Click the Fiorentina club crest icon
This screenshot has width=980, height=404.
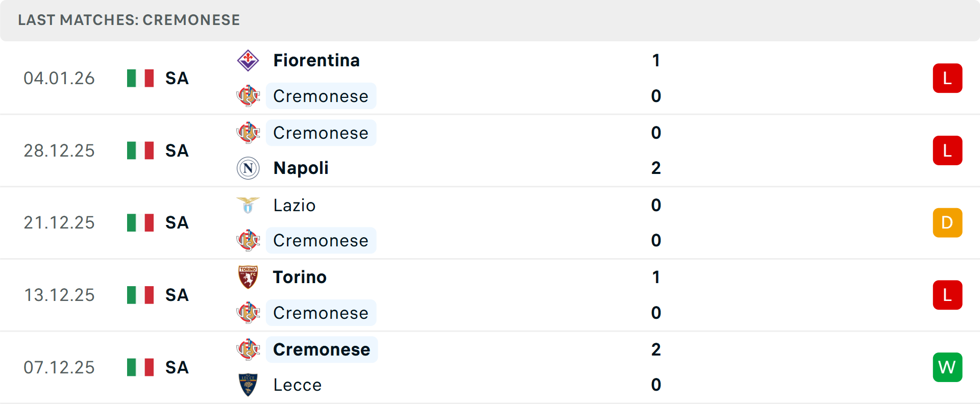tap(248, 61)
